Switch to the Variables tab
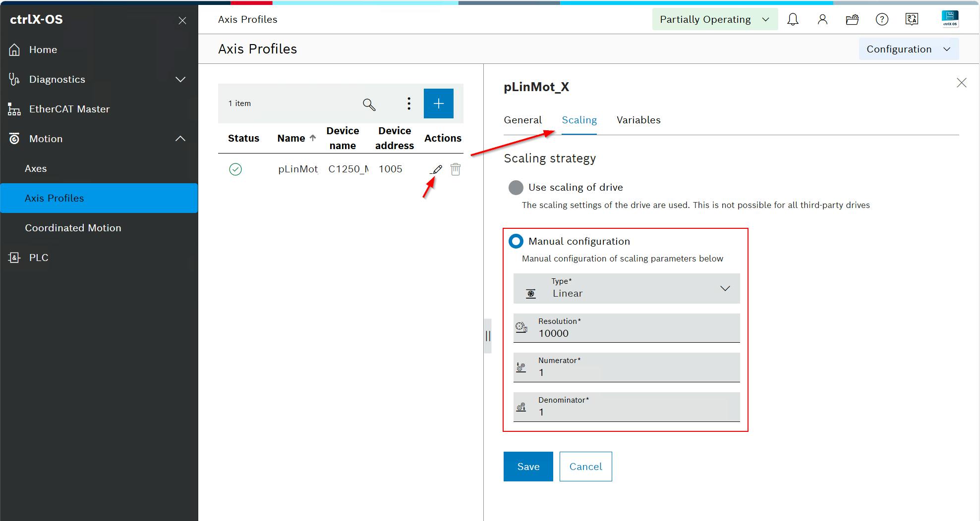This screenshot has height=521, width=980. 638,120
